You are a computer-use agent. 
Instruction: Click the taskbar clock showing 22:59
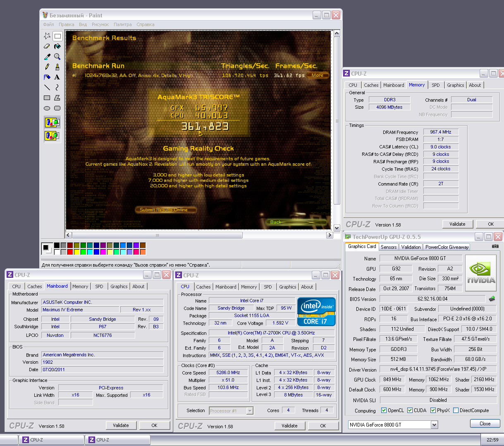coord(492,440)
